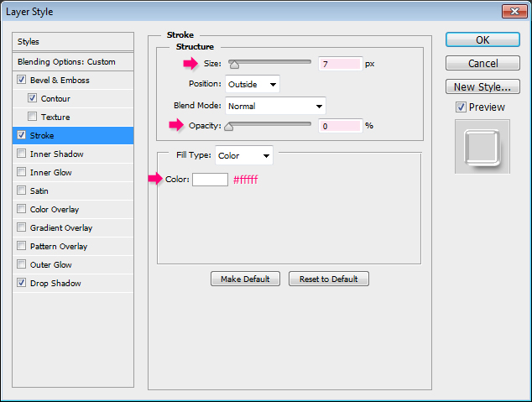Click the Cancel button

pos(482,63)
